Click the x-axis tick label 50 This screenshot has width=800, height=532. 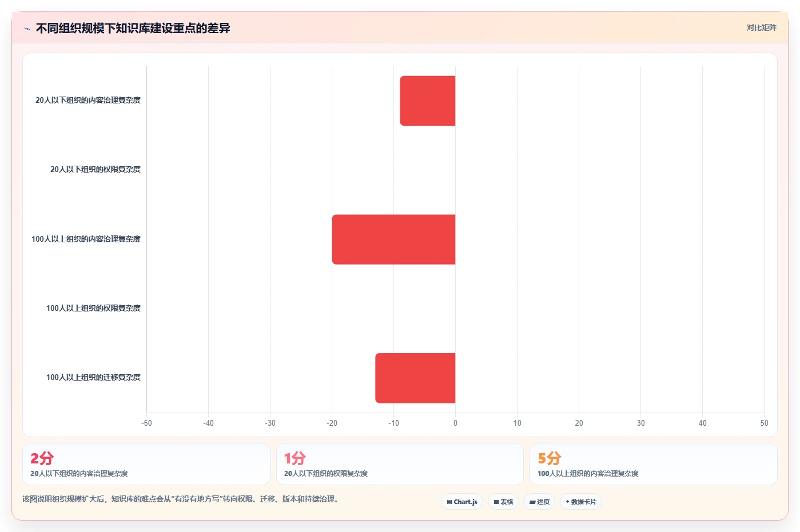(764, 423)
